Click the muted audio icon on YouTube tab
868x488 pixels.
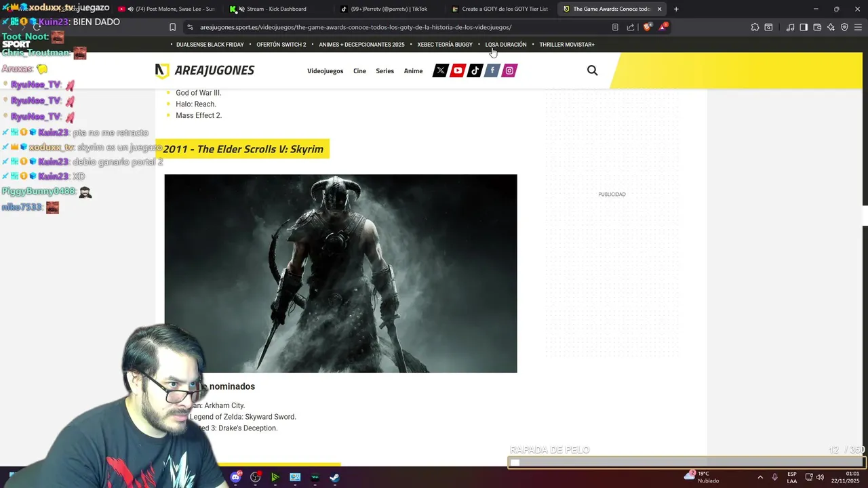click(x=130, y=9)
